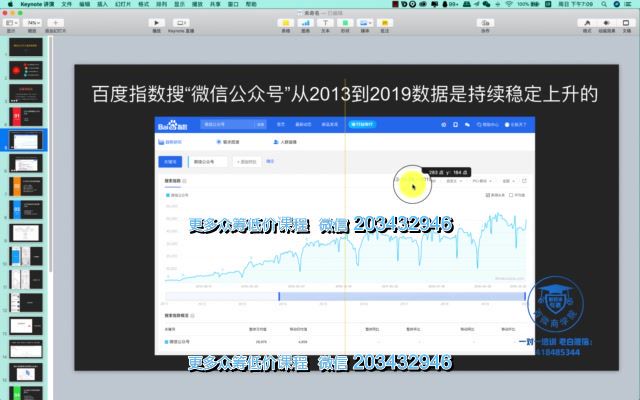
Task: Add a Comment (批注) note icon
Action: (x=384, y=23)
